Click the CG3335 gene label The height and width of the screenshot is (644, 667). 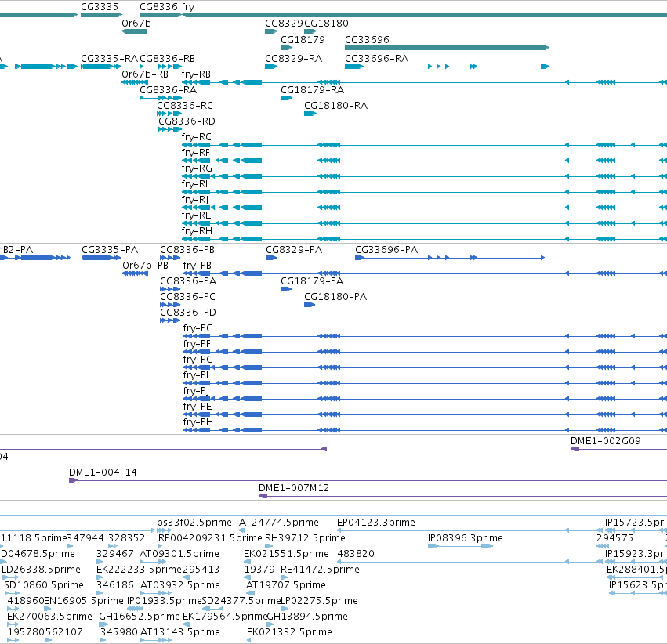coord(100,7)
